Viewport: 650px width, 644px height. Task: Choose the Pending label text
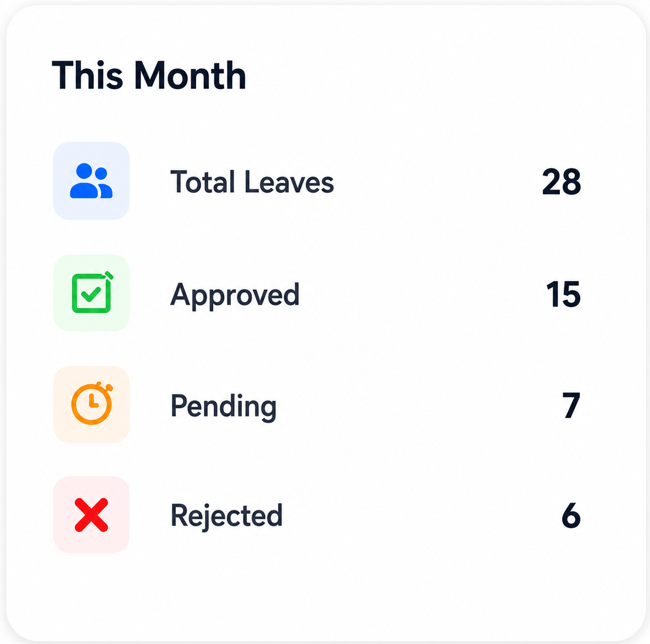[224, 407]
